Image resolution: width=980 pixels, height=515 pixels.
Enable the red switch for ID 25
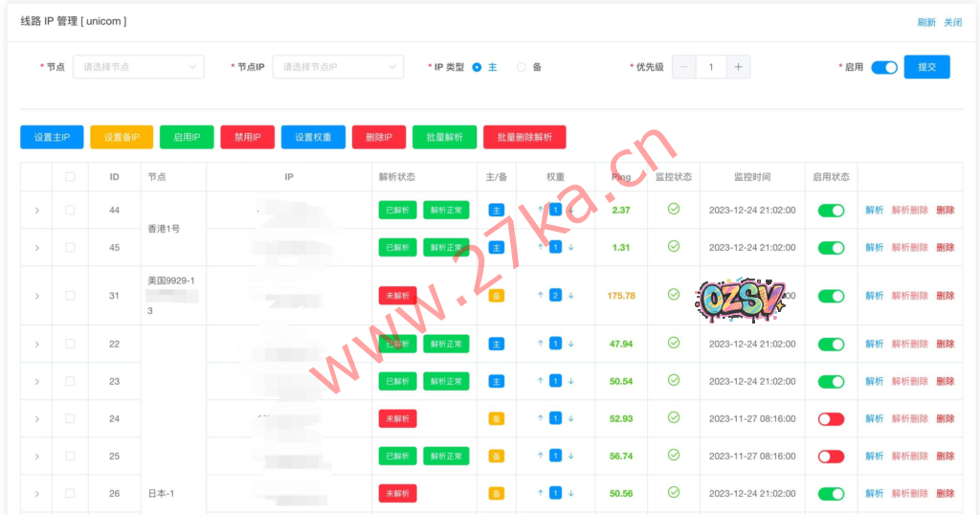(832, 457)
